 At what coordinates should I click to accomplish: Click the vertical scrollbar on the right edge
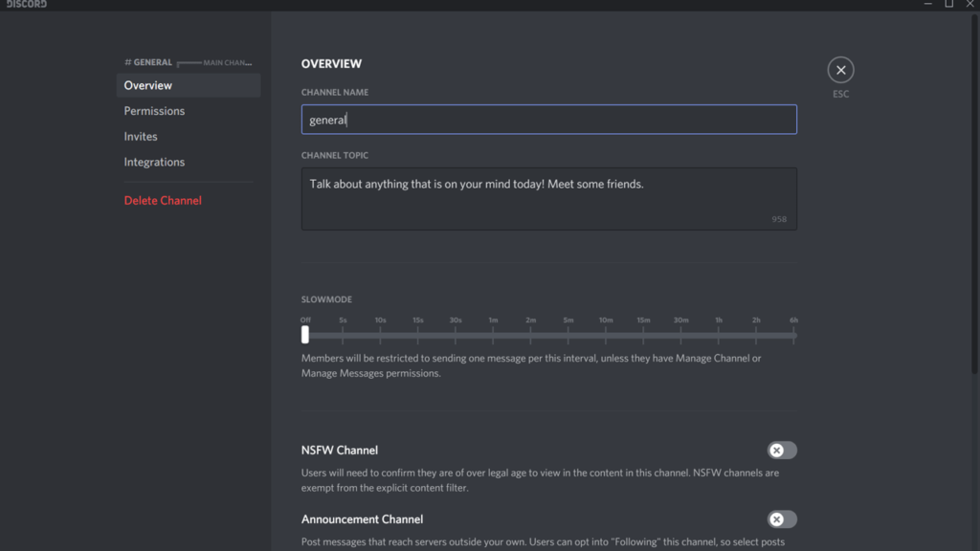coord(974,191)
